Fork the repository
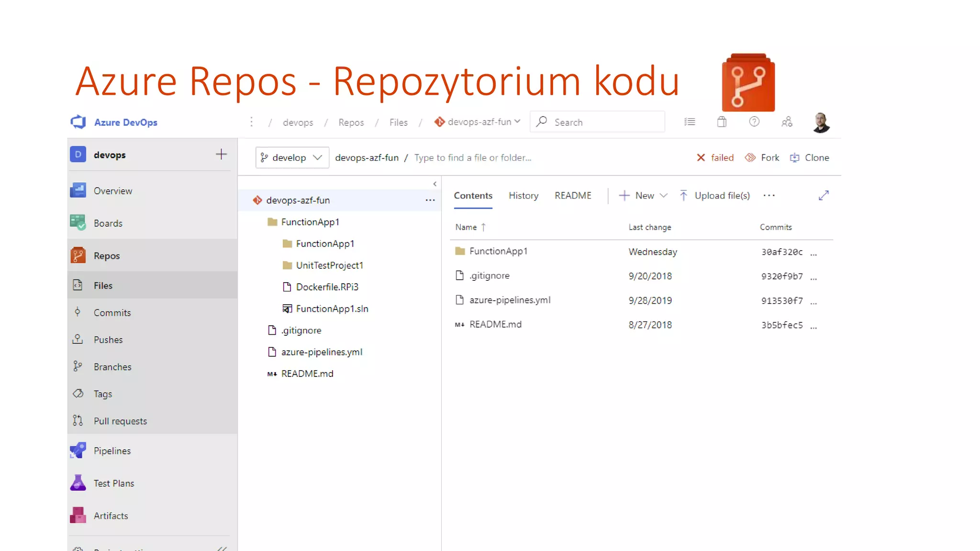Image resolution: width=980 pixels, height=551 pixels. [x=762, y=158]
